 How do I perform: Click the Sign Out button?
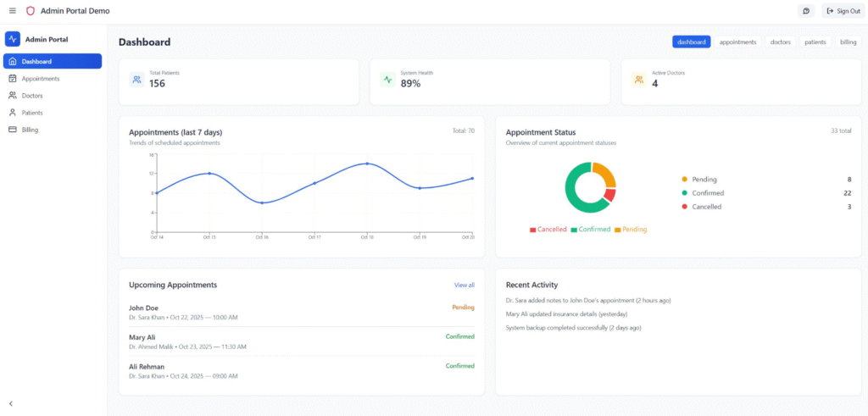click(x=843, y=11)
